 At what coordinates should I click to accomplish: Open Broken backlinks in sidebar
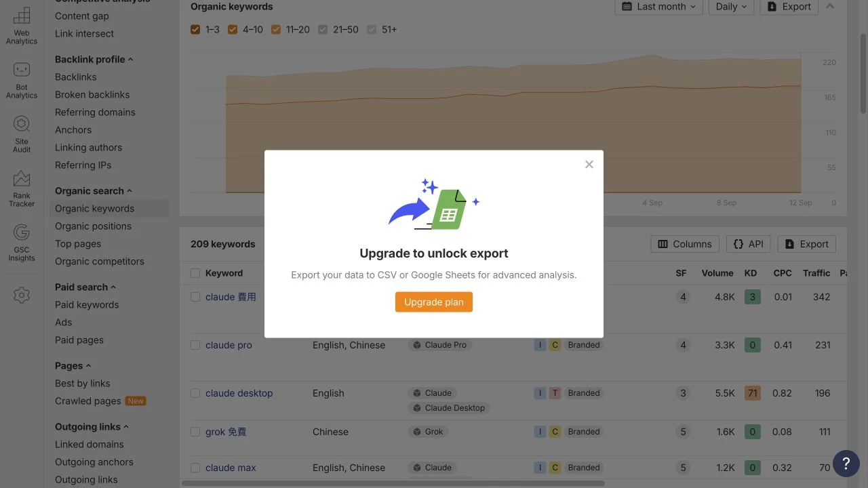tap(92, 95)
